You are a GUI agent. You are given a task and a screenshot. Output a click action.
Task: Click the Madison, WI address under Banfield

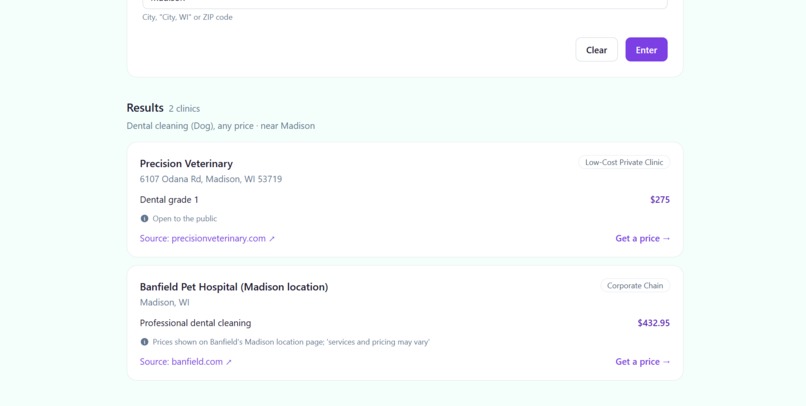tap(164, 302)
